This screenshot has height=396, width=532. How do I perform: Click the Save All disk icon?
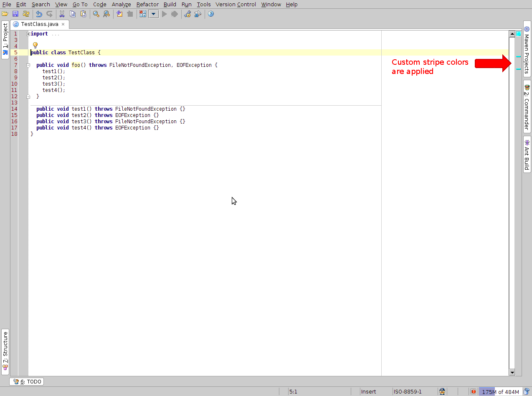15,14
